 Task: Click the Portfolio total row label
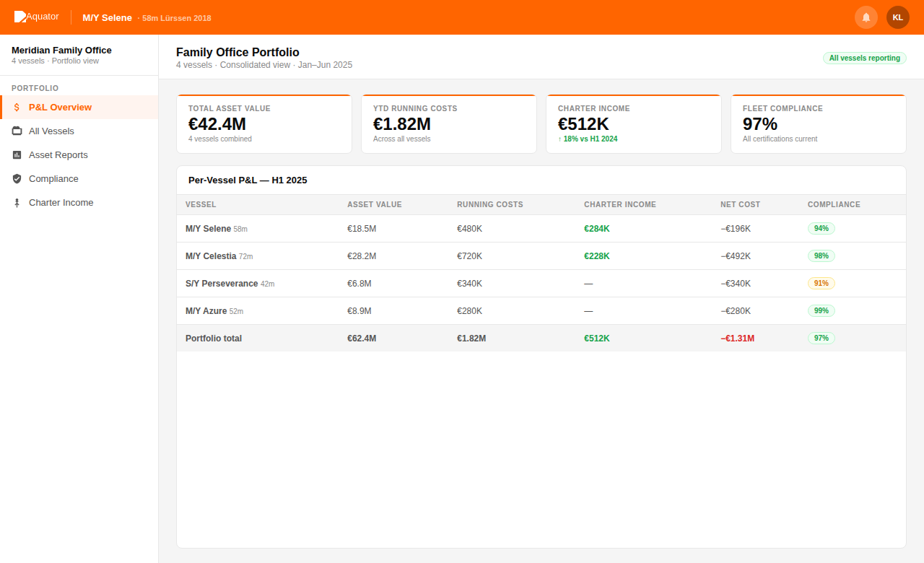click(x=214, y=339)
